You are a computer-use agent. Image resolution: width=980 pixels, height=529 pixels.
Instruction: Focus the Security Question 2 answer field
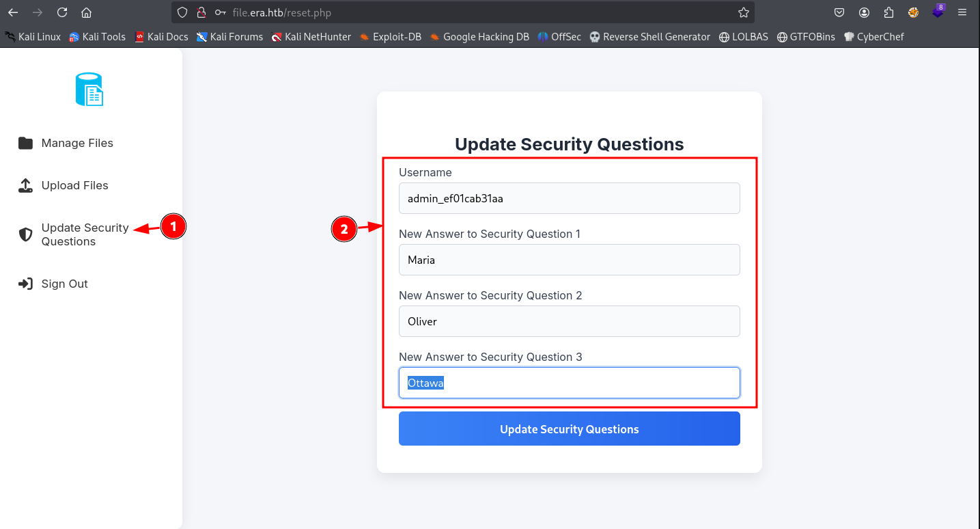569,321
